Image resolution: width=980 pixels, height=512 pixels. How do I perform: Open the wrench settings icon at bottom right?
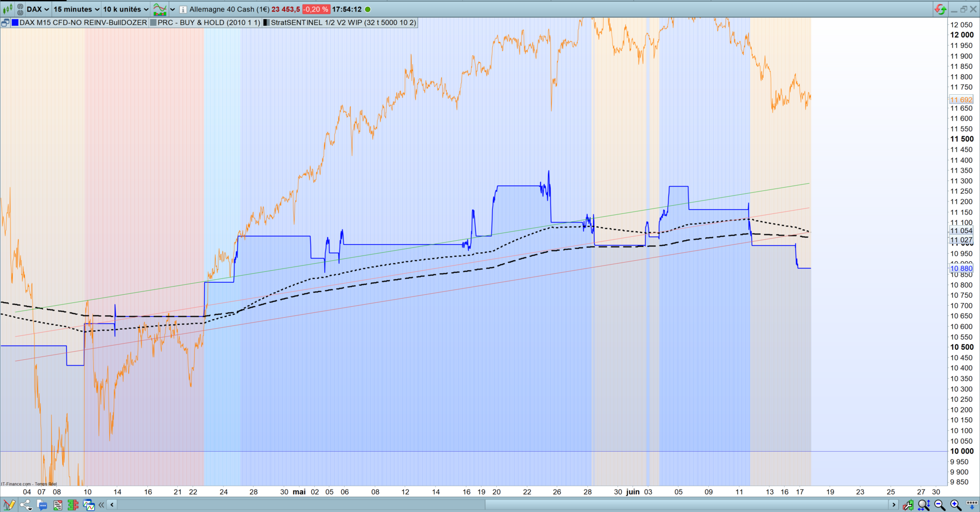point(908,505)
